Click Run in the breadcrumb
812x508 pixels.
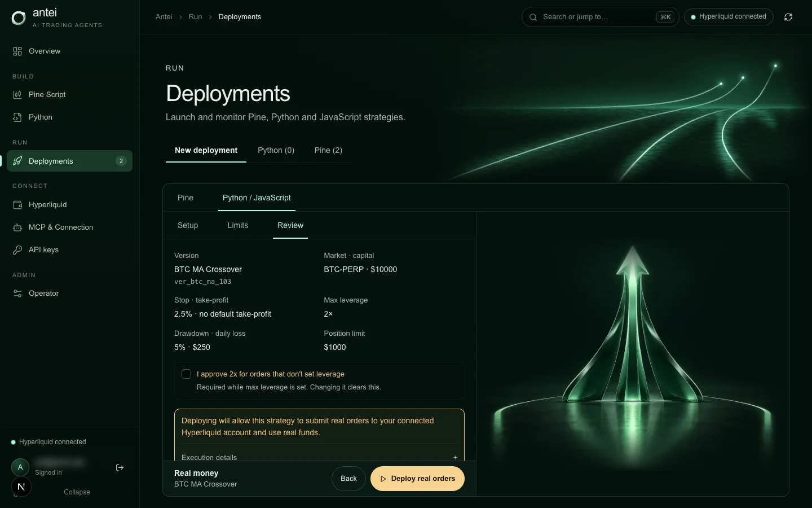tap(195, 17)
